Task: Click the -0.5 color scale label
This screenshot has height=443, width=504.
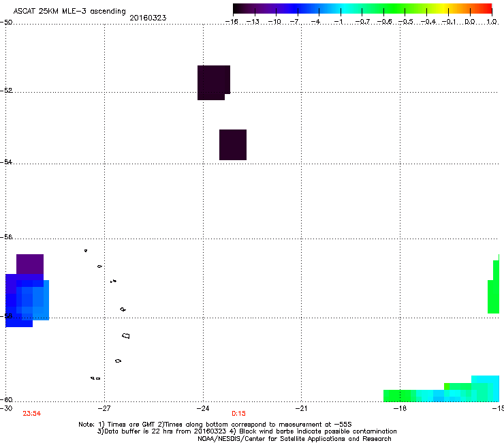Action: [x=406, y=22]
